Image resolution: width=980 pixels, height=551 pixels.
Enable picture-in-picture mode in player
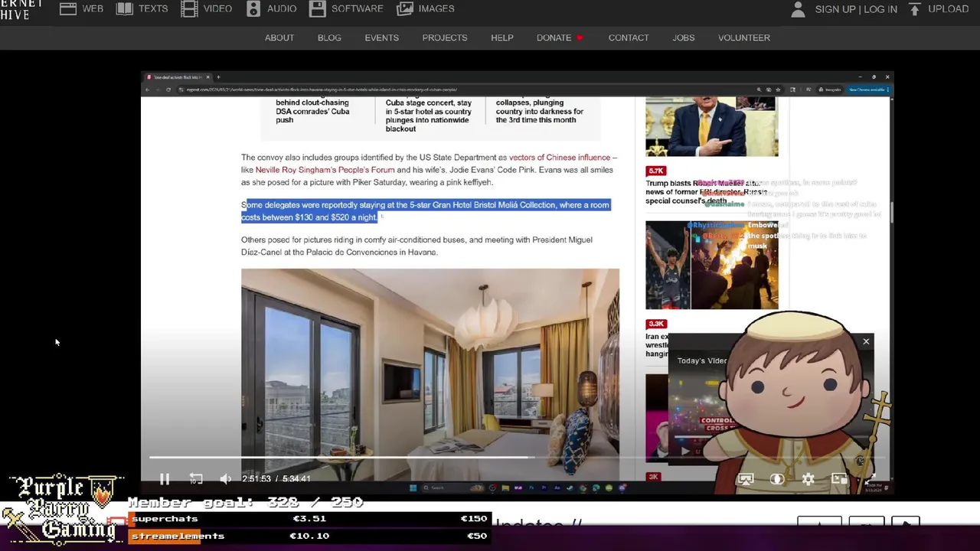coord(840,479)
